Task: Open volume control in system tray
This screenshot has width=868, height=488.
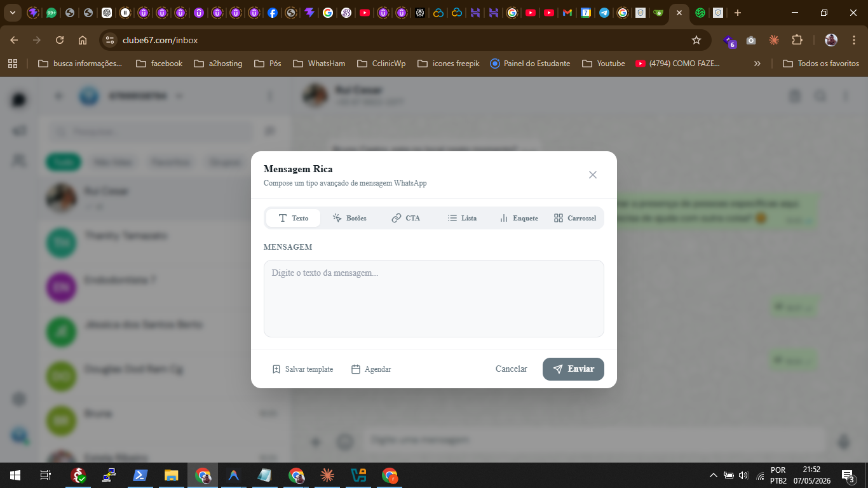Action: [744, 475]
